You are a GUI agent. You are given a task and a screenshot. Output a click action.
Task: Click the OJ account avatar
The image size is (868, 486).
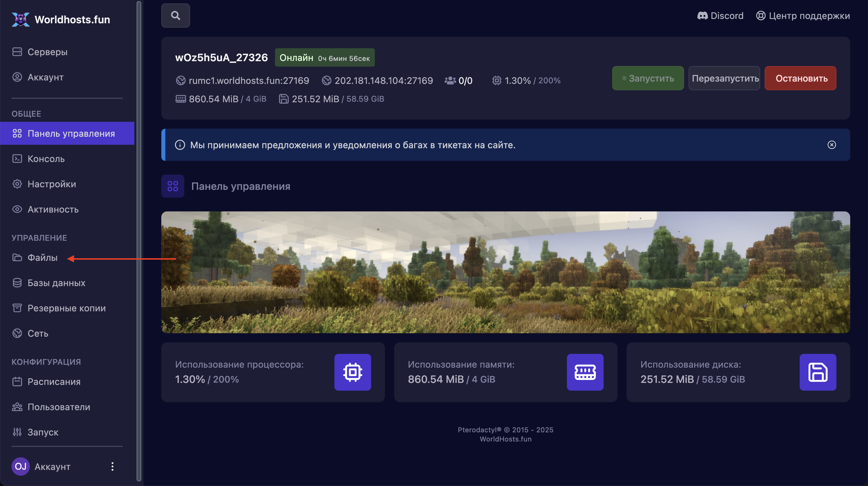pyautogui.click(x=21, y=466)
